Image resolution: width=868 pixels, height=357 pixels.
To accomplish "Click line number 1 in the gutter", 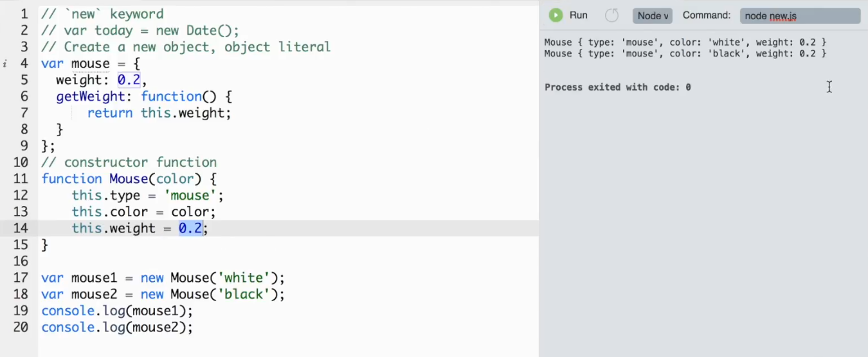I will pos(24,13).
